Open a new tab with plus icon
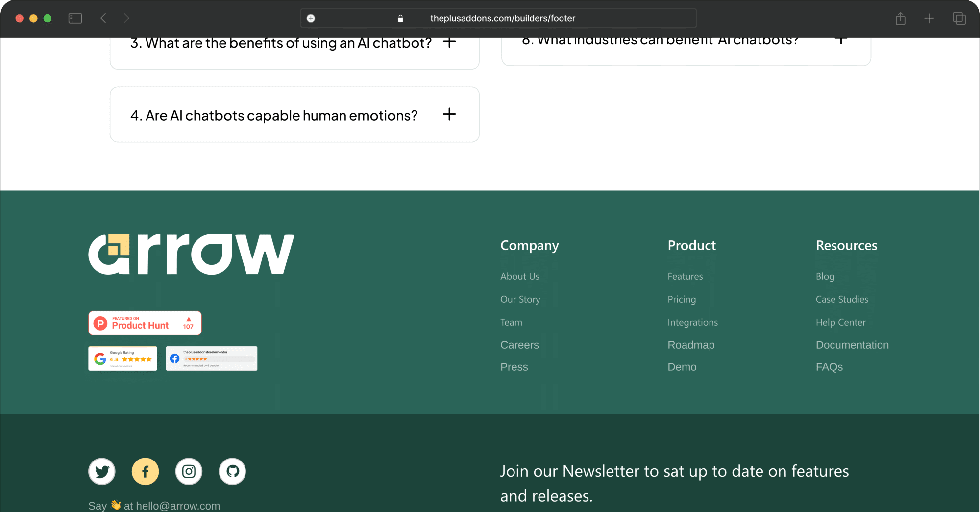The width and height of the screenshot is (980, 512). 929,19
